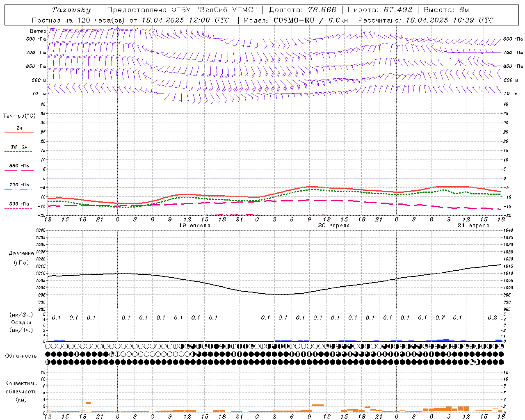Select the text "Предоставлено ФГБУ ЗапСиб УГМС"
Screen dimensions: 525x420
(182, 10)
